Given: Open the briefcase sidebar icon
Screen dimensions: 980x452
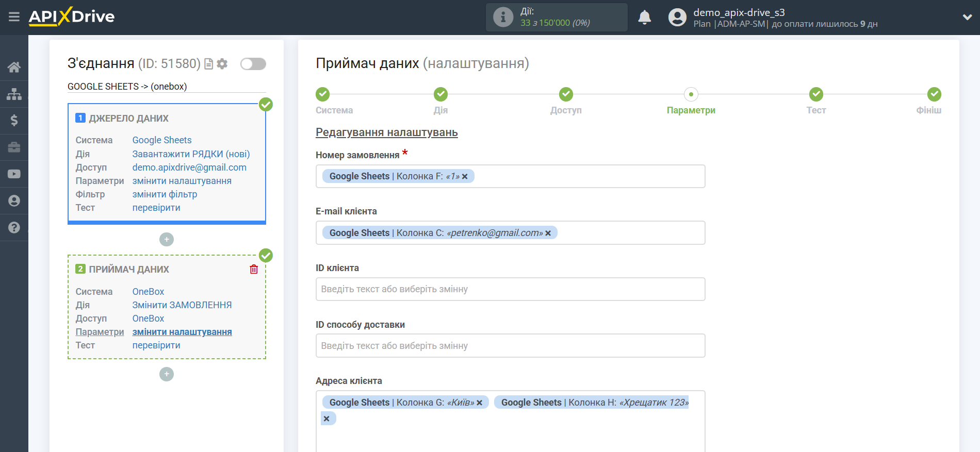Looking at the screenshot, I should tap(14, 147).
